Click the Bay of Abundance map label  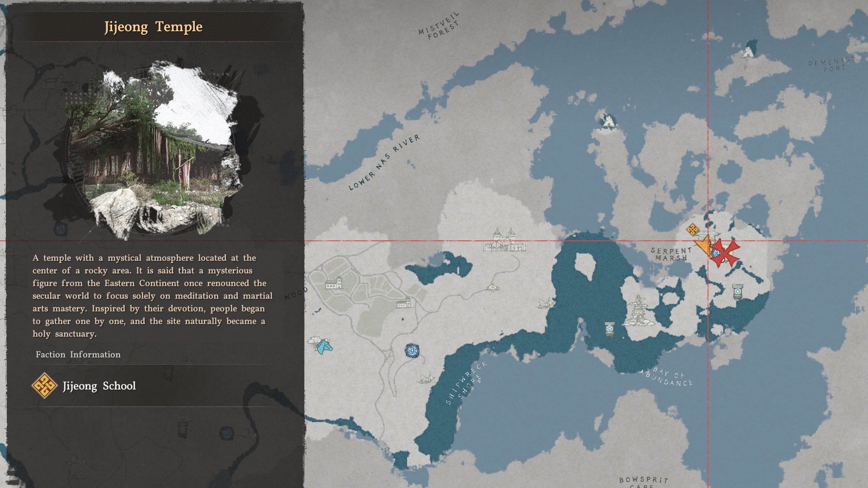click(667, 378)
